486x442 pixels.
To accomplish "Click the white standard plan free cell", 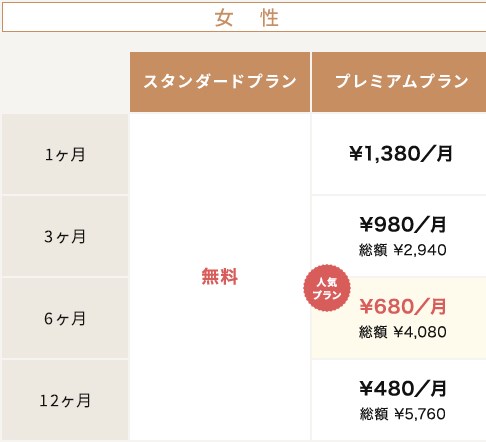I will pyautogui.click(x=220, y=277).
